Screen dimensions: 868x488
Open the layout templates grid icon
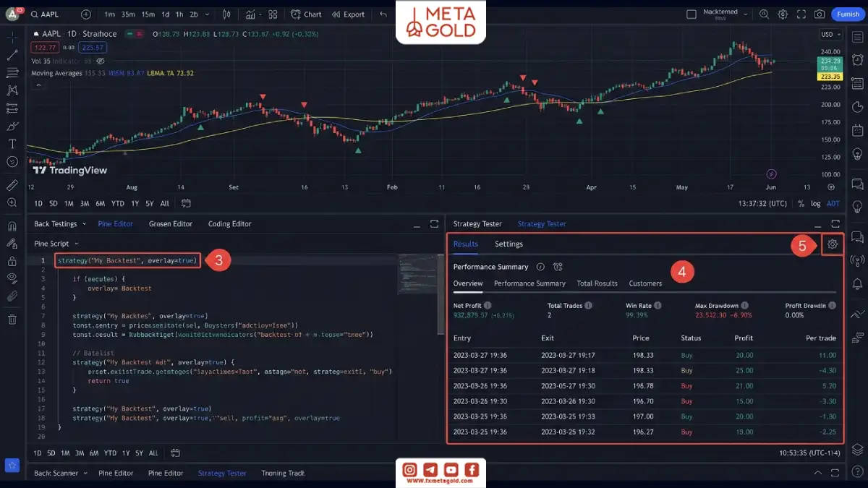pyautogui.click(x=273, y=14)
